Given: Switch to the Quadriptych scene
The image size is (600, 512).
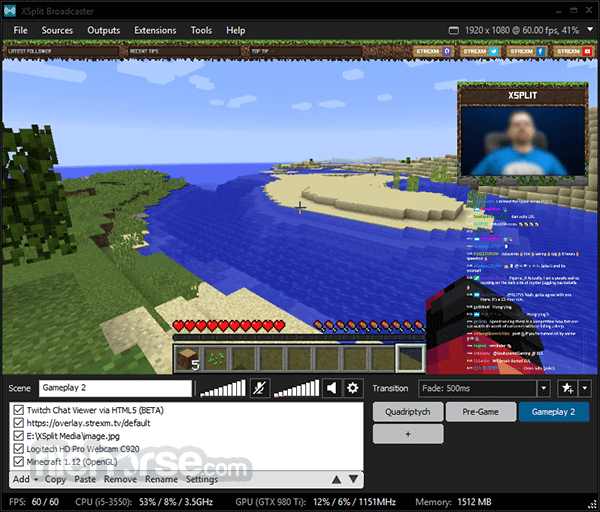Looking at the screenshot, I should [x=408, y=412].
